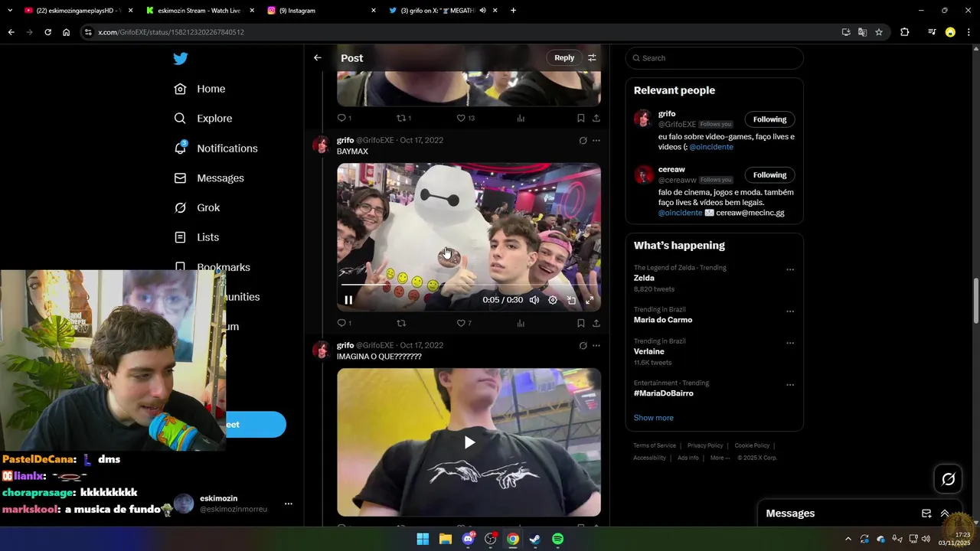
Task: Mute the BAYMAX video sound
Action: point(534,300)
